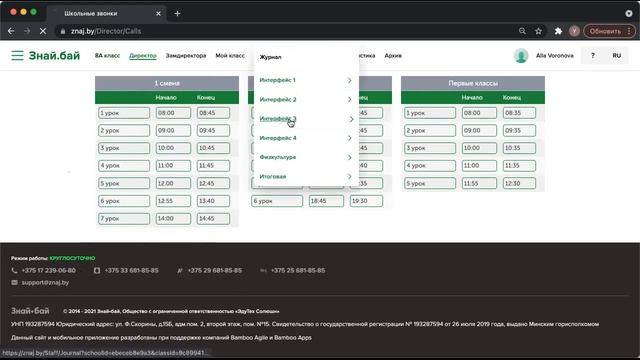Choose Интерфейс 3 in the dropdown

click(278, 119)
